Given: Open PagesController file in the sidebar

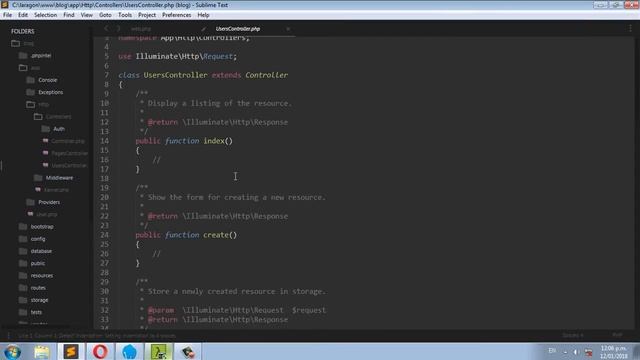Looking at the screenshot, I should (x=69, y=153).
